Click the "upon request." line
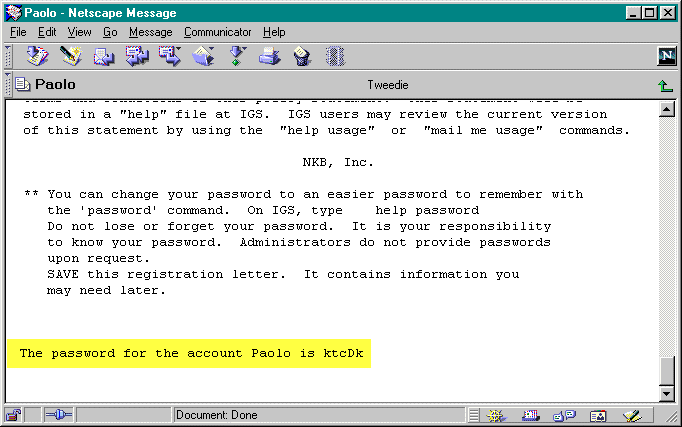Viewport: 682px width, 427px height. point(98,258)
